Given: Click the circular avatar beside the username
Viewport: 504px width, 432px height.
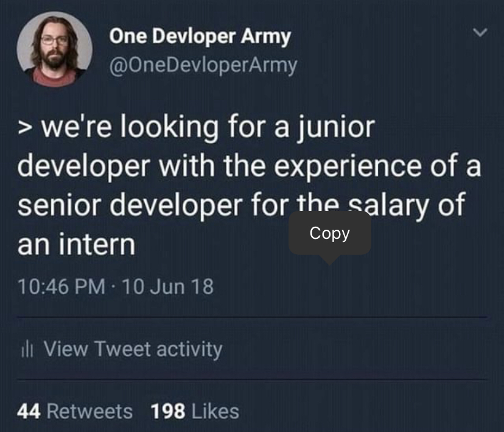Looking at the screenshot, I should point(55,49).
